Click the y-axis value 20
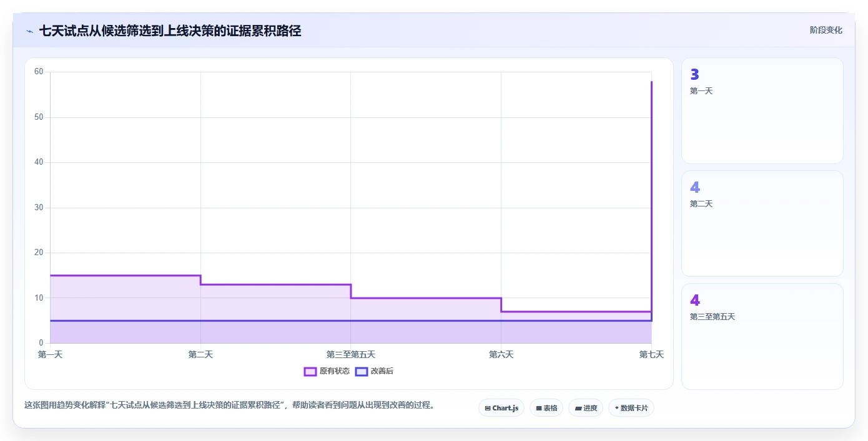 coord(39,253)
